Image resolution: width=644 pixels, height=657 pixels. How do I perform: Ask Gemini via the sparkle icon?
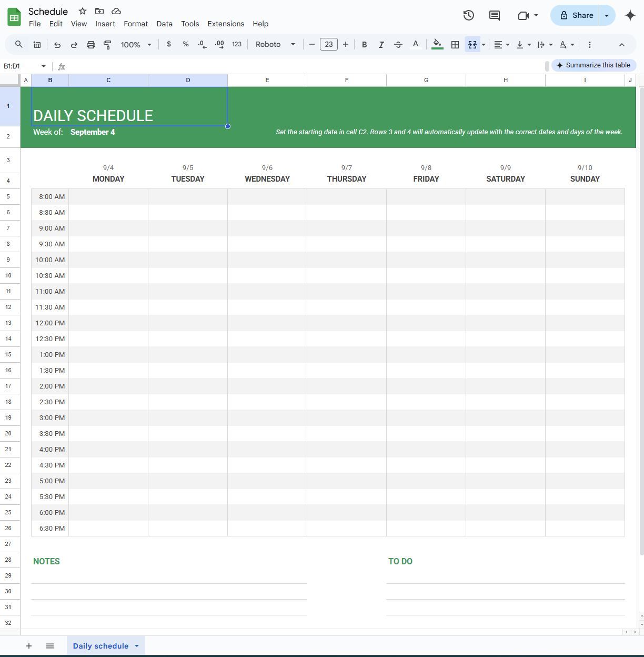click(x=630, y=15)
